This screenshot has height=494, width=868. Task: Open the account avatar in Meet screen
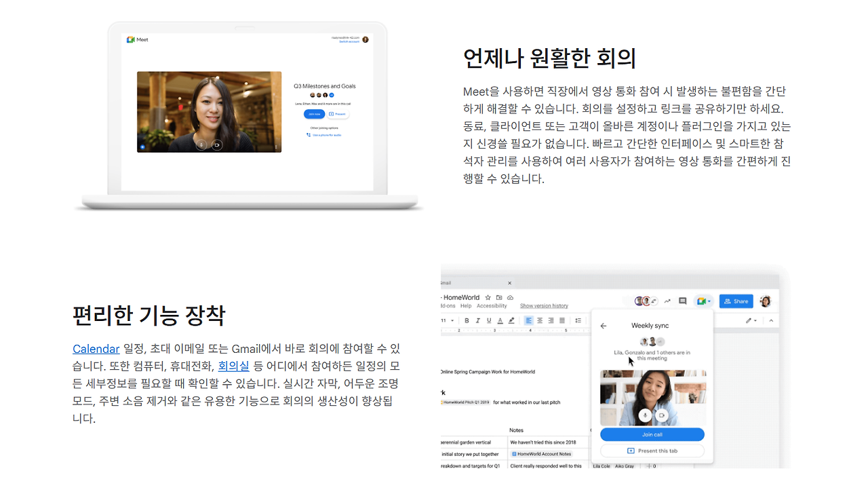[x=366, y=39]
